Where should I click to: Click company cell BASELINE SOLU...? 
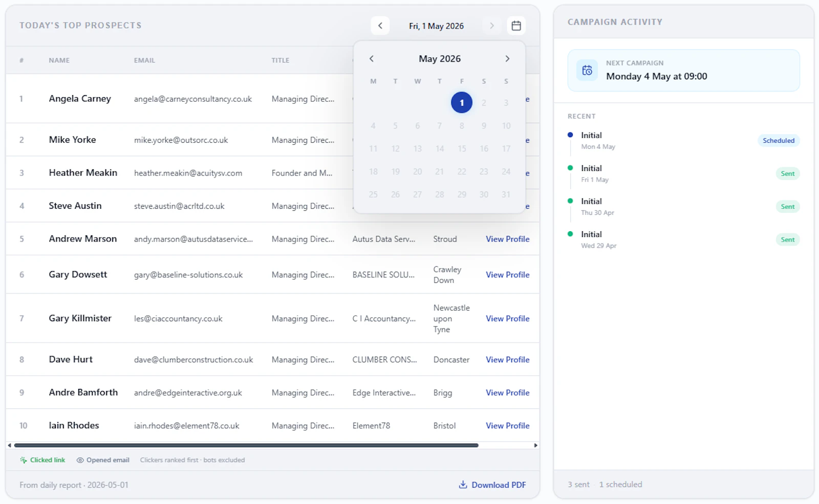383,275
